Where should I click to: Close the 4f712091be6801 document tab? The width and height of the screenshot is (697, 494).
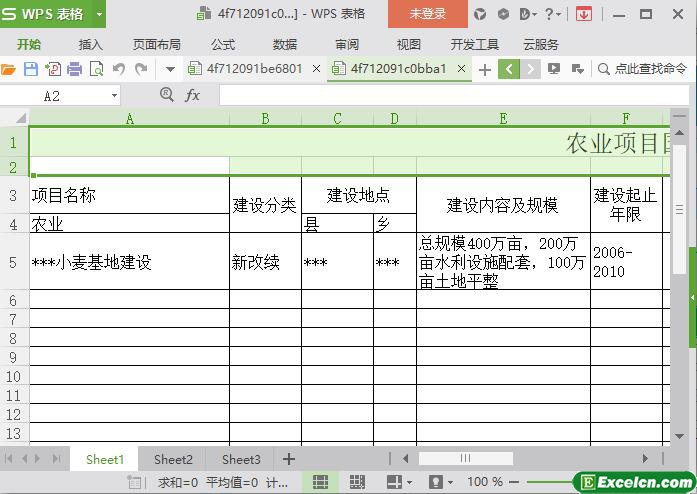[x=316, y=68]
